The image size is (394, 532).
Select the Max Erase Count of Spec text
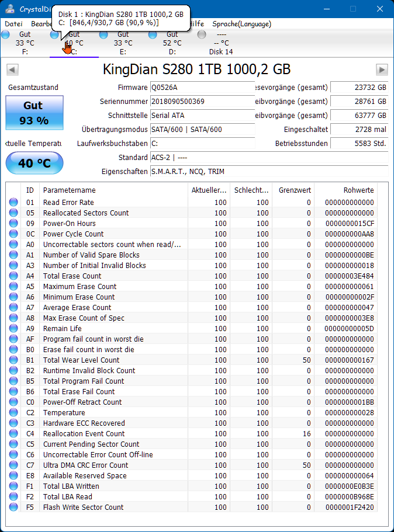coord(84,318)
